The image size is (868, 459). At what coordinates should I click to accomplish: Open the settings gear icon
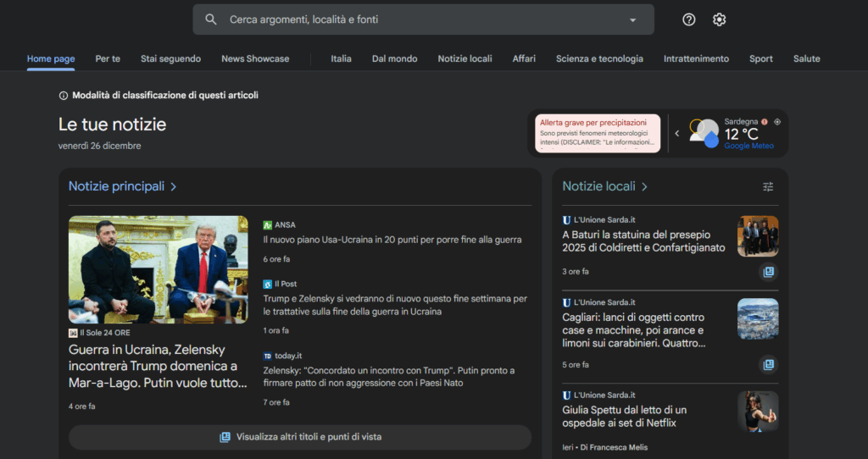pyautogui.click(x=719, y=19)
